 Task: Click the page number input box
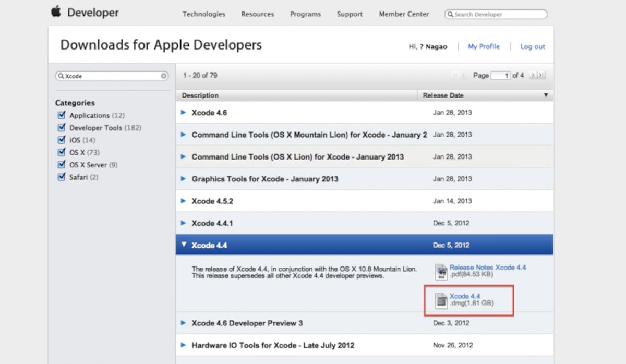coord(501,76)
